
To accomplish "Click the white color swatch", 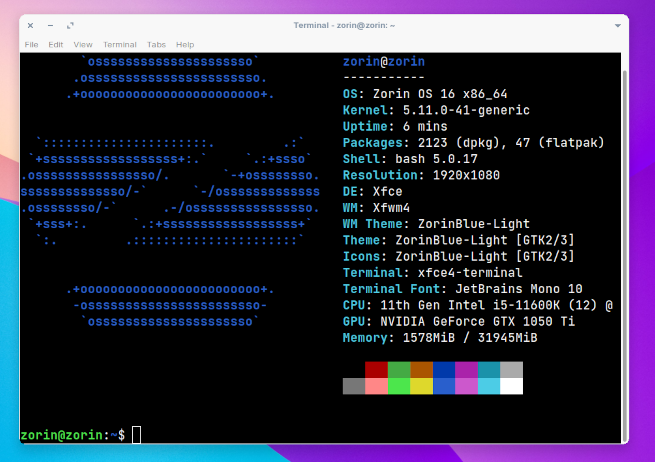I will (511, 386).
